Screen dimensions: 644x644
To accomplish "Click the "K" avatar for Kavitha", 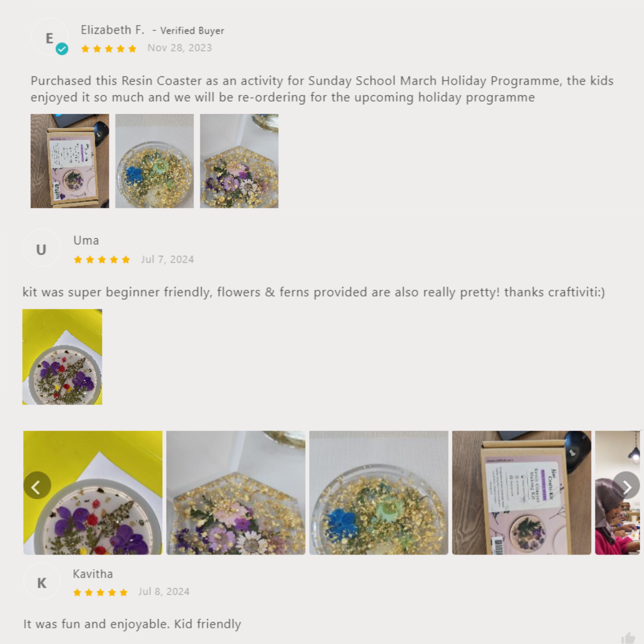I will click(x=42, y=582).
